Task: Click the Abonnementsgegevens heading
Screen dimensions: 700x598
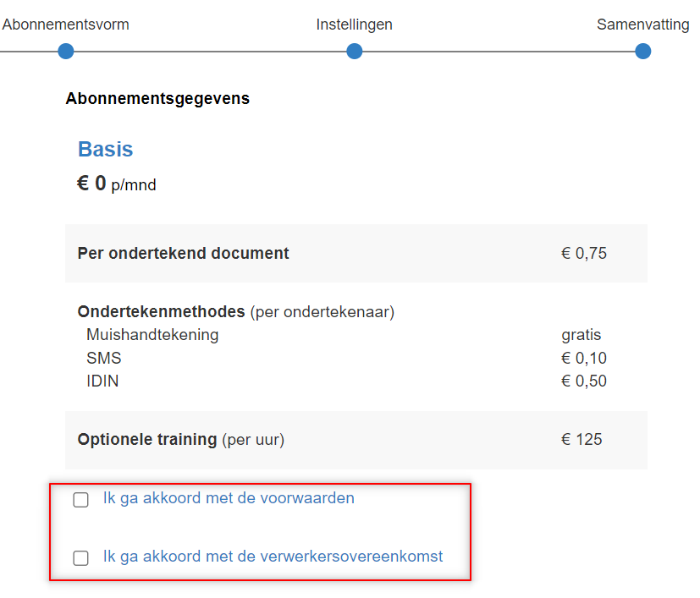Action: tap(157, 99)
